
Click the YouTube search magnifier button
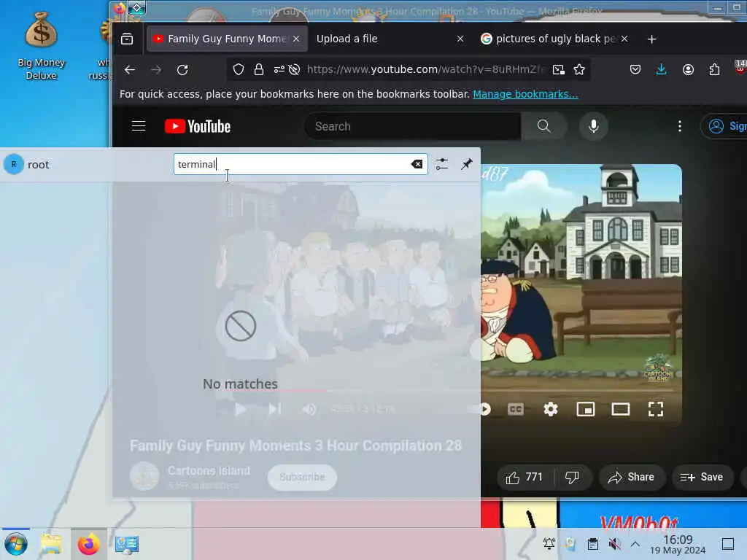543,126
